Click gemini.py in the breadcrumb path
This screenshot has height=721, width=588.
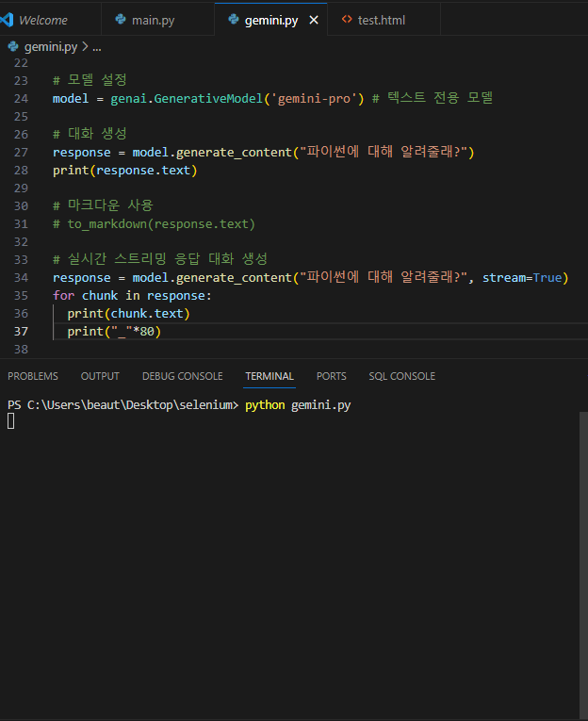(x=51, y=47)
